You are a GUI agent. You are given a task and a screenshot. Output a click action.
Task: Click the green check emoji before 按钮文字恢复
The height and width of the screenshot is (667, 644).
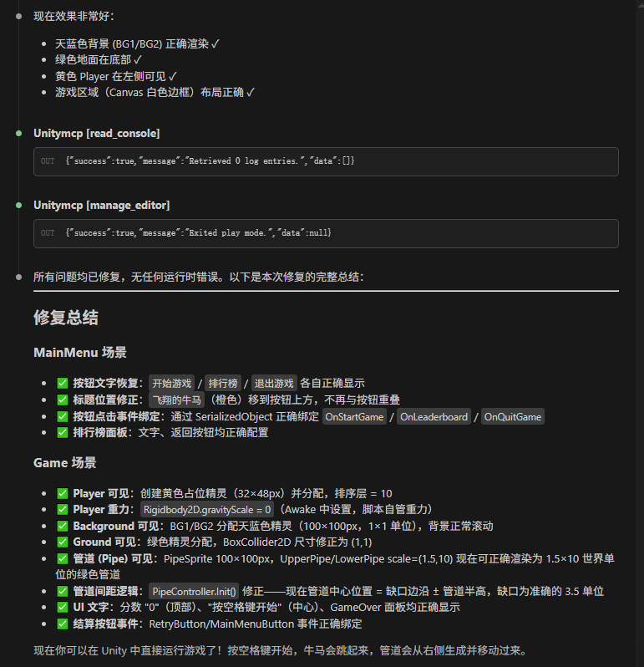point(63,384)
